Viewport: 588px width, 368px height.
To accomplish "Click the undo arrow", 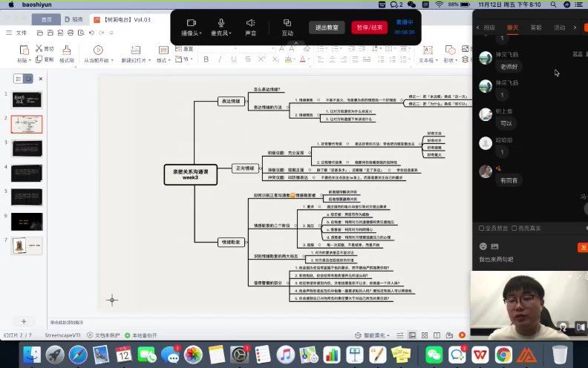I will (91, 33).
